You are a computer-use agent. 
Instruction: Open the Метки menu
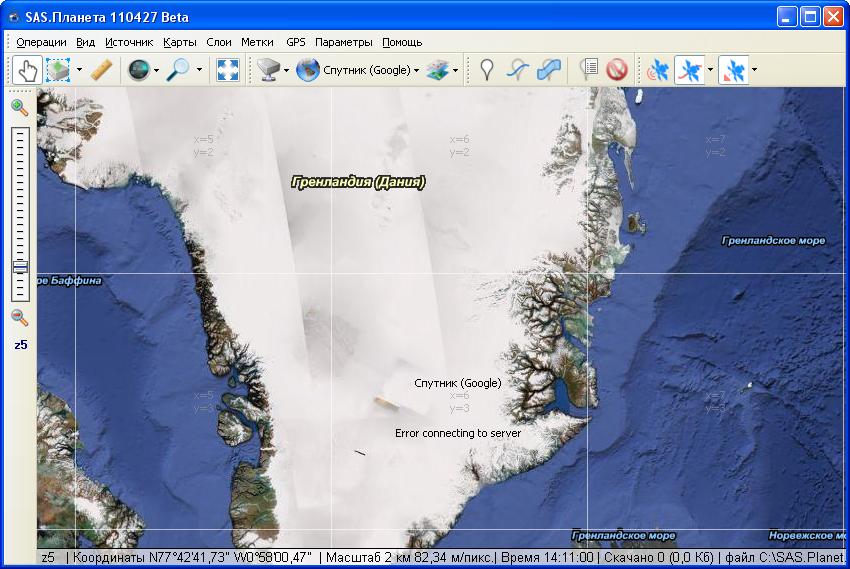pos(257,42)
